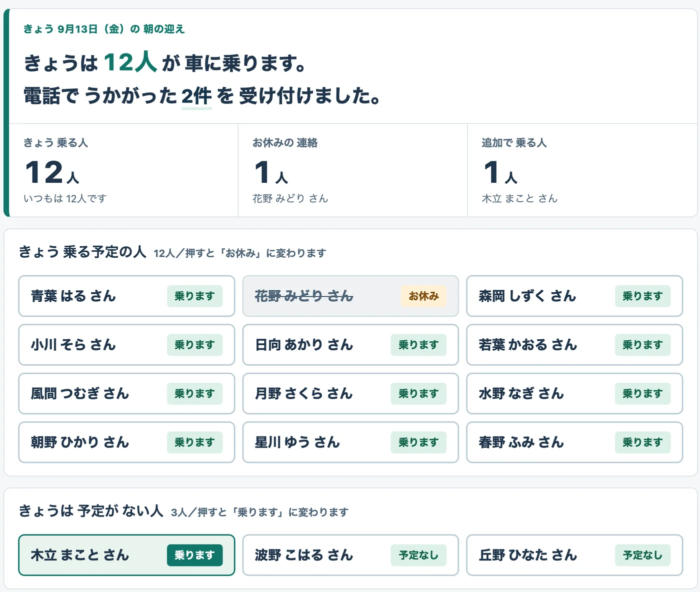Toggle 月野 さくら さん card
This screenshot has width=700, height=592.
coord(350,393)
